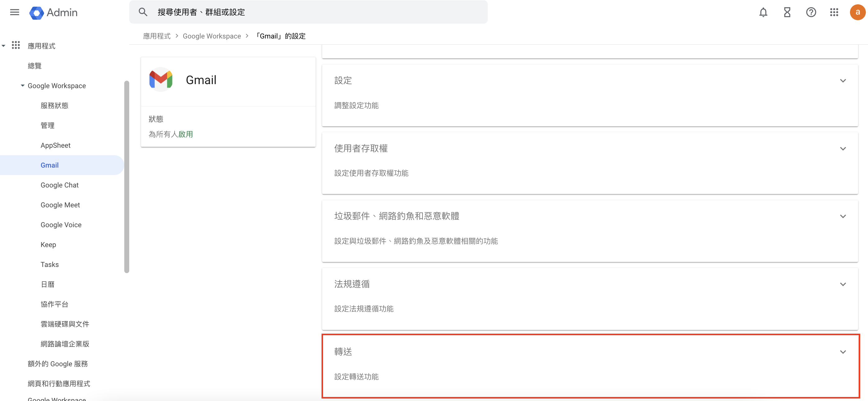868x401 pixels.
Task: Expand the 垃圾郵件、網路釣魚和惡意軟體 chevron
Action: click(x=843, y=216)
